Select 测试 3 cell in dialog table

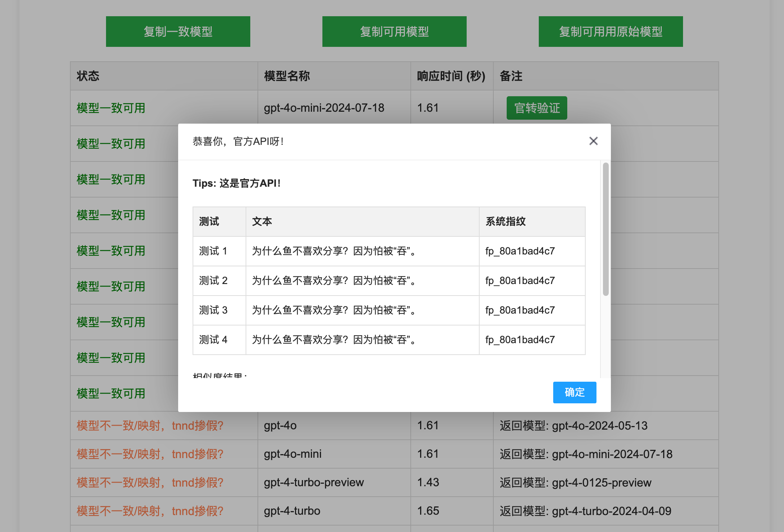(219, 310)
